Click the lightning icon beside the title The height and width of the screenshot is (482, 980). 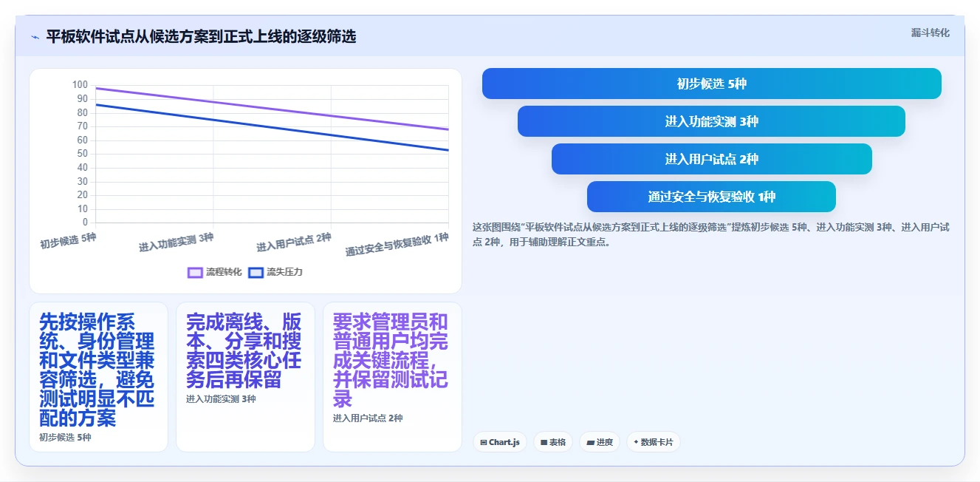pyautogui.click(x=35, y=37)
